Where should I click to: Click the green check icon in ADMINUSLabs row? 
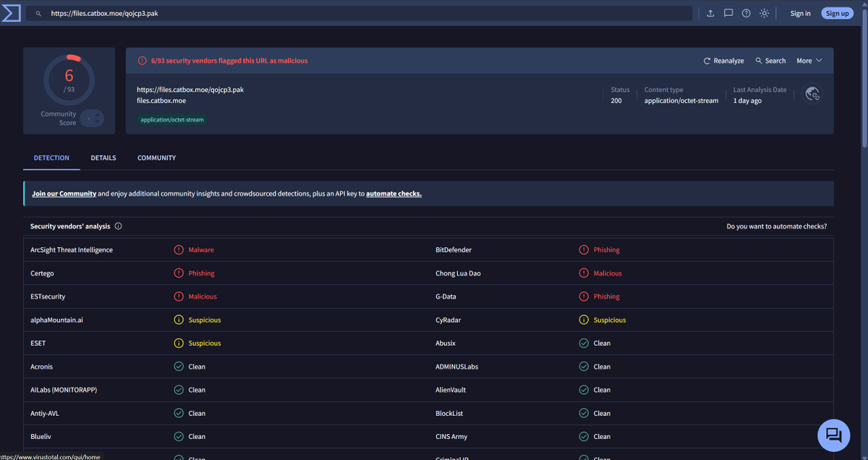584,367
